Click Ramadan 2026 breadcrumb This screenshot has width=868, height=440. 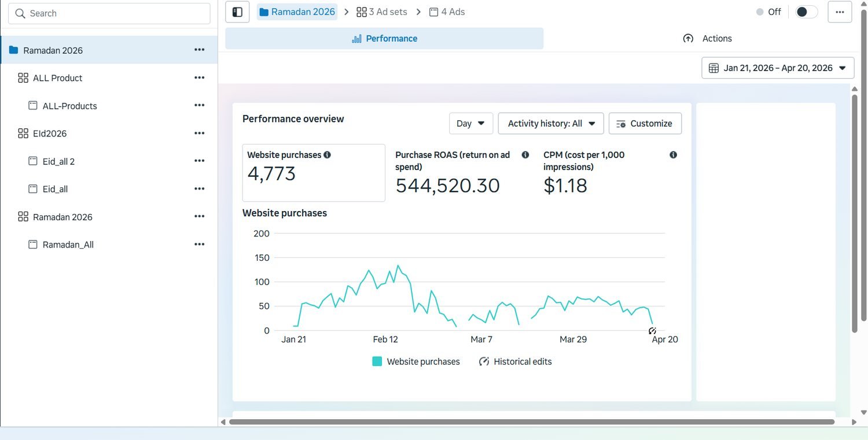click(297, 12)
